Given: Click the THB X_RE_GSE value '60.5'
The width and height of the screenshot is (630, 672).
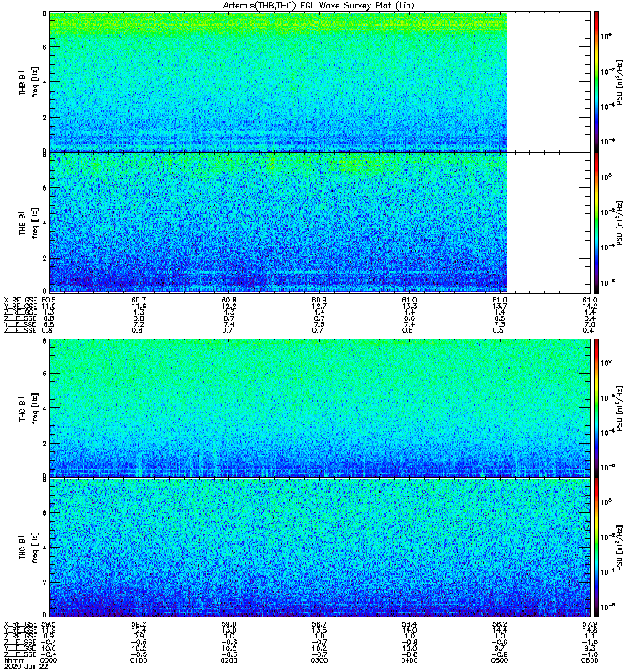Looking at the screenshot, I should coord(49,301).
